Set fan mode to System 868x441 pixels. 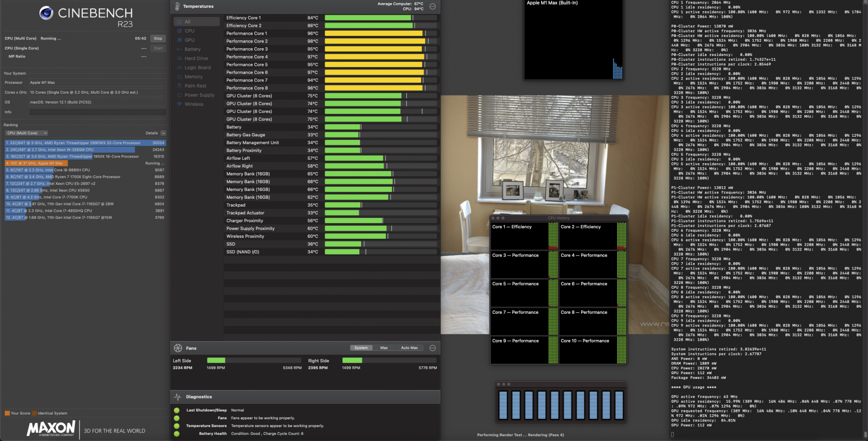(361, 348)
